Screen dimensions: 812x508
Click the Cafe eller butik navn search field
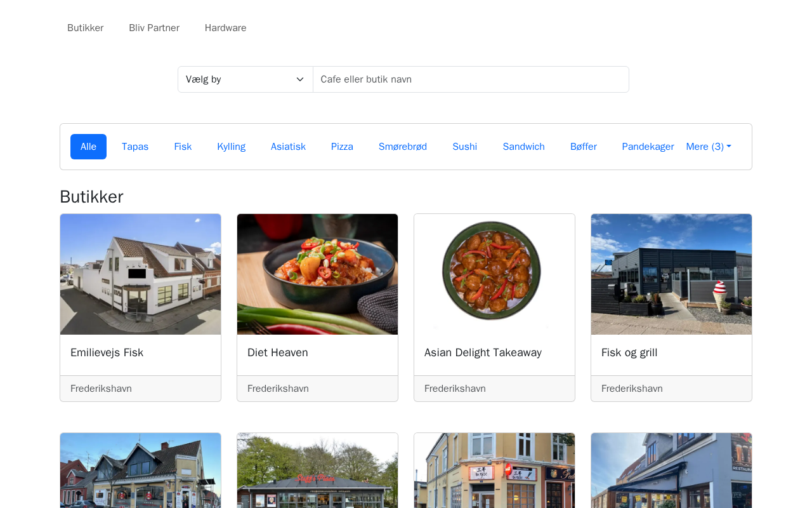click(470, 79)
